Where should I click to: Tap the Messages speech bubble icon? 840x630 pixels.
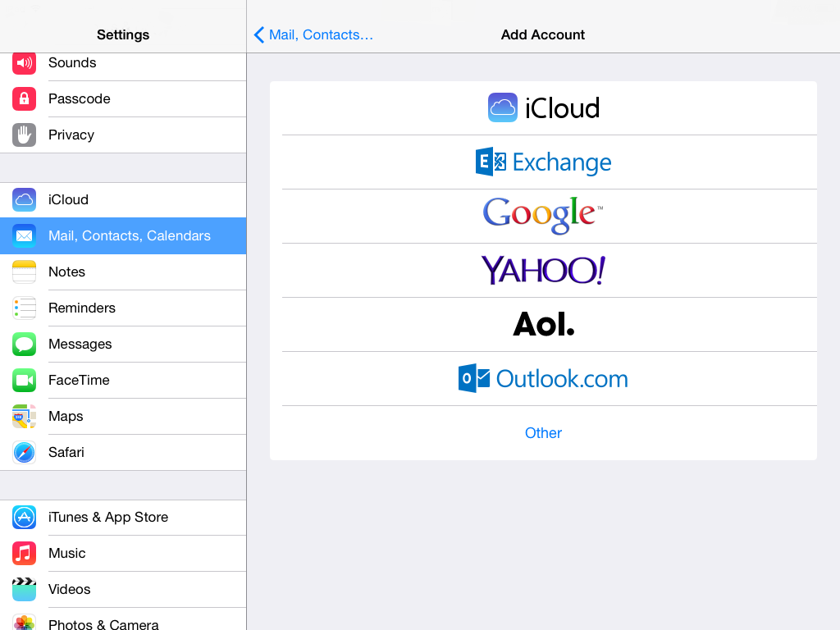24,344
